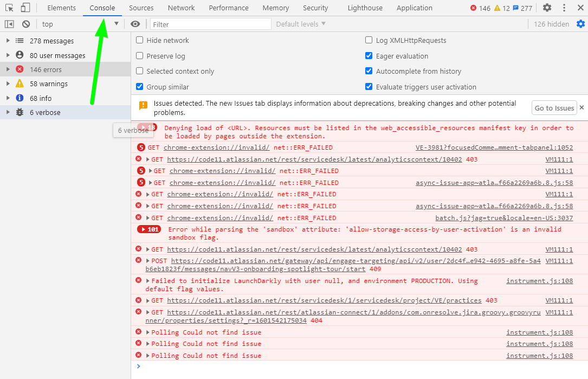Screen dimensions: 588x379
Task: Click the warning triangle beside 58 warnings
Action: click(20, 83)
